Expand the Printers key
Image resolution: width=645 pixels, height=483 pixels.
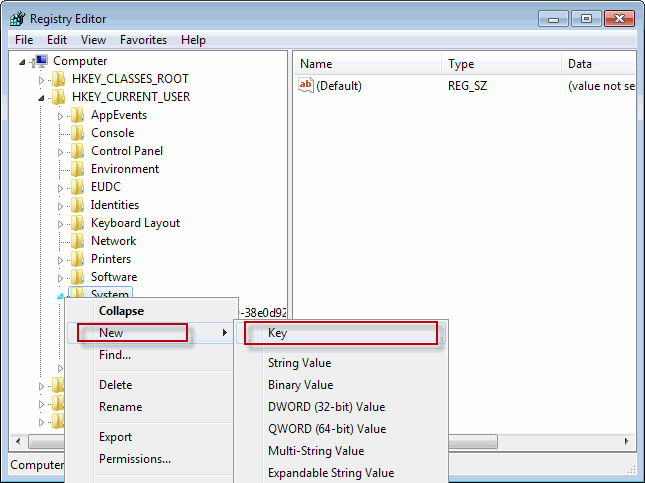[x=60, y=260]
